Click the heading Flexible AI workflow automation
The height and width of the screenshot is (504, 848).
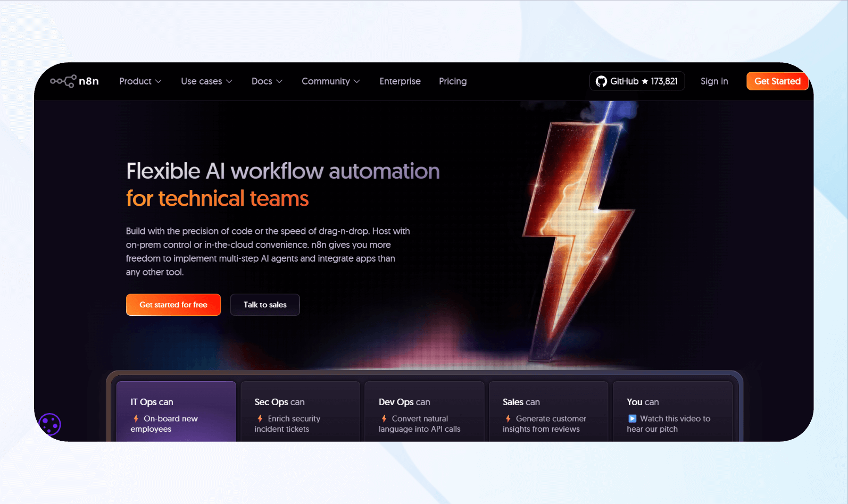pyautogui.click(x=283, y=171)
